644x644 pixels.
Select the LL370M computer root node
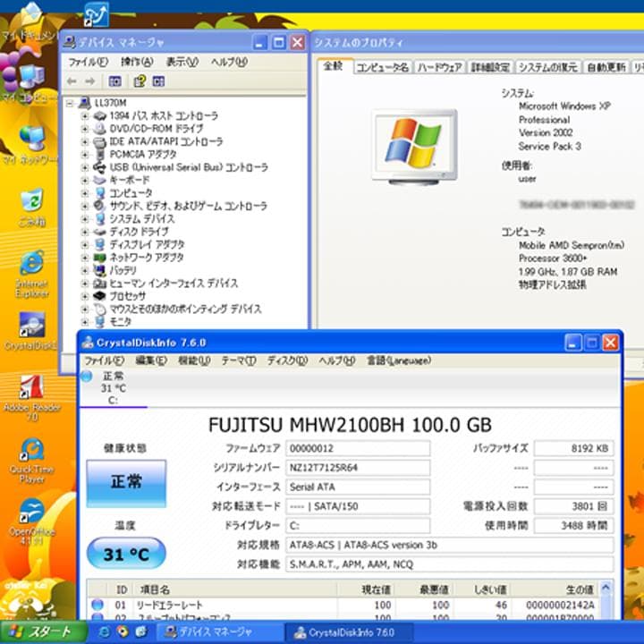[x=110, y=103]
